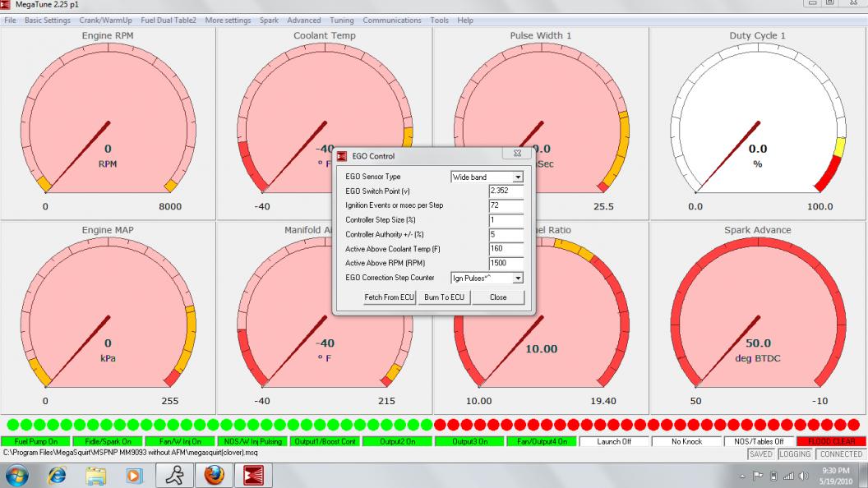The width and height of the screenshot is (868, 488).
Task: Click the EGO Switch Point input field
Action: (x=506, y=191)
